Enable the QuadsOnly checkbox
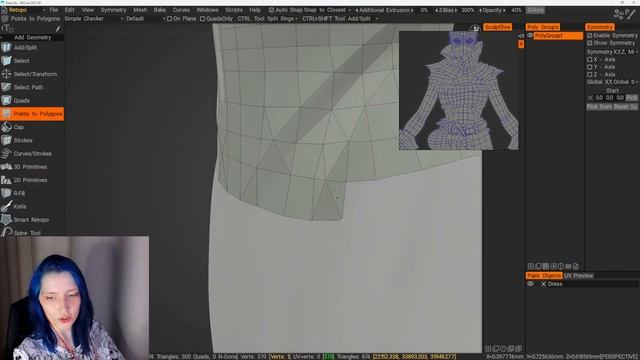This screenshot has width=640, height=360. (x=202, y=19)
